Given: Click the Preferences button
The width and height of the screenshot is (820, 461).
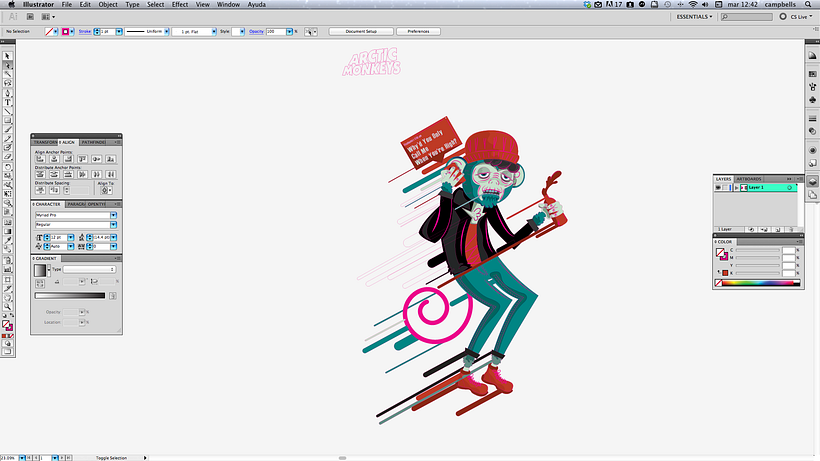Looking at the screenshot, I should [x=418, y=31].
